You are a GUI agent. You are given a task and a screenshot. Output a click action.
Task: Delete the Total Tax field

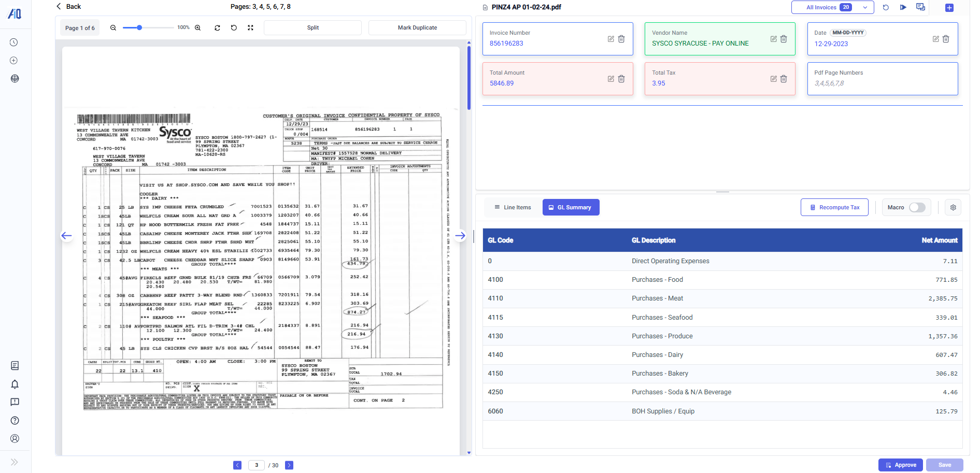click(x=784, y=79)
